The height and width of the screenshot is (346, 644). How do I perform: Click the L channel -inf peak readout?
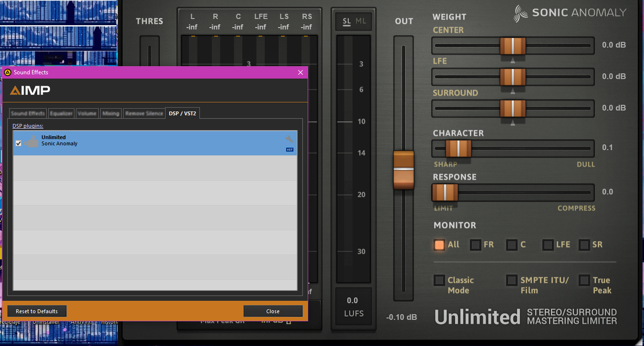(x=192, y=27)
